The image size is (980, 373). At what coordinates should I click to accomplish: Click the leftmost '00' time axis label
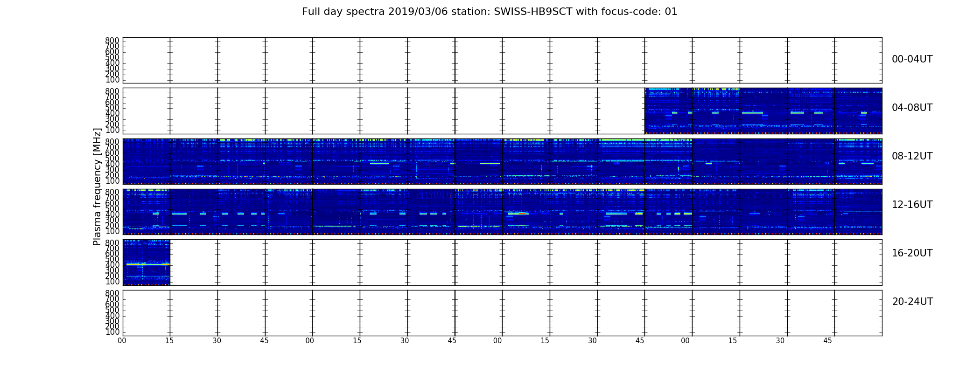tap(122, 341)
